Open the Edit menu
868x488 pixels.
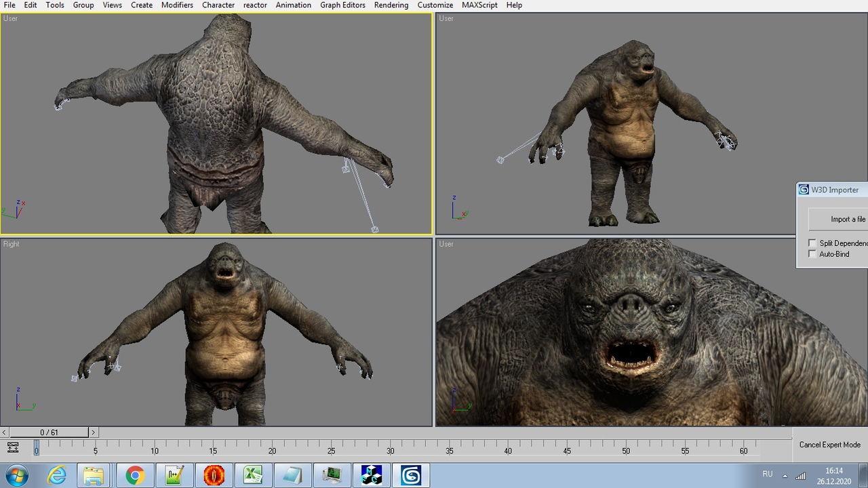pyautogui.click(x=31, y=5)
